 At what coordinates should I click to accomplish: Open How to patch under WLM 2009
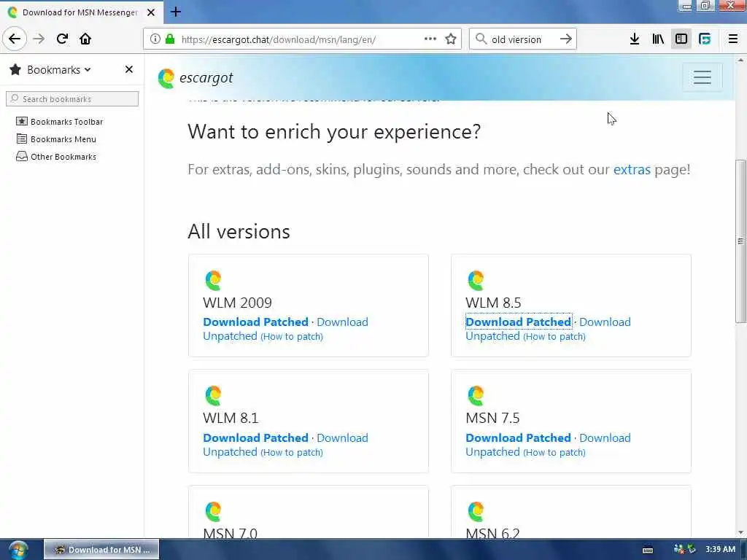click(x=292, y=337)
